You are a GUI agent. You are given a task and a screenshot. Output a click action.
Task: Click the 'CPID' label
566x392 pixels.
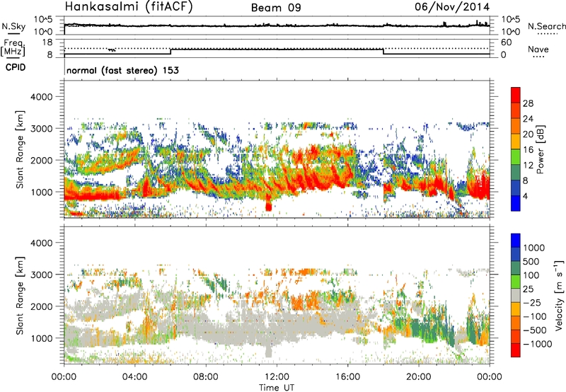pos(16,67)
